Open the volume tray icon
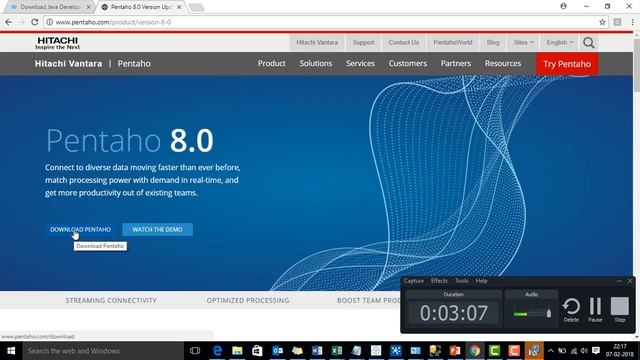 pyautogui.click(x=584, y=351)
